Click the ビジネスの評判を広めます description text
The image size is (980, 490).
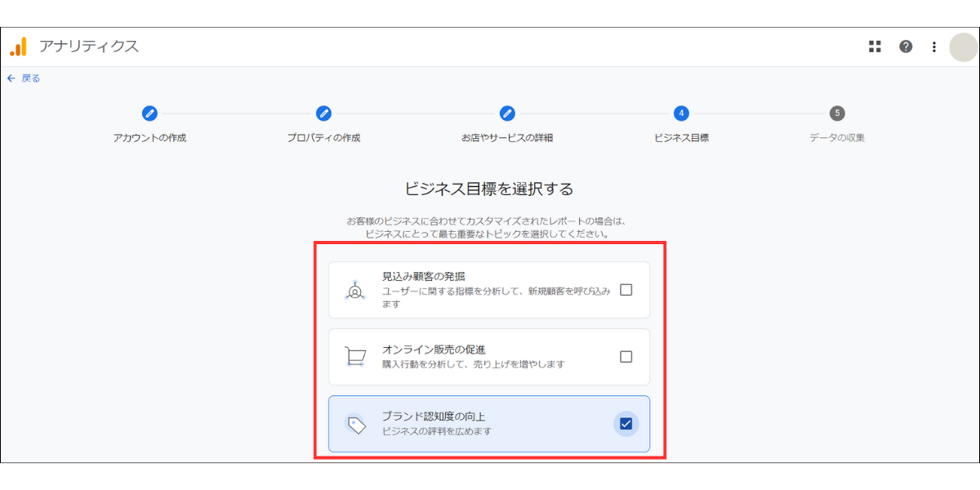437,431
